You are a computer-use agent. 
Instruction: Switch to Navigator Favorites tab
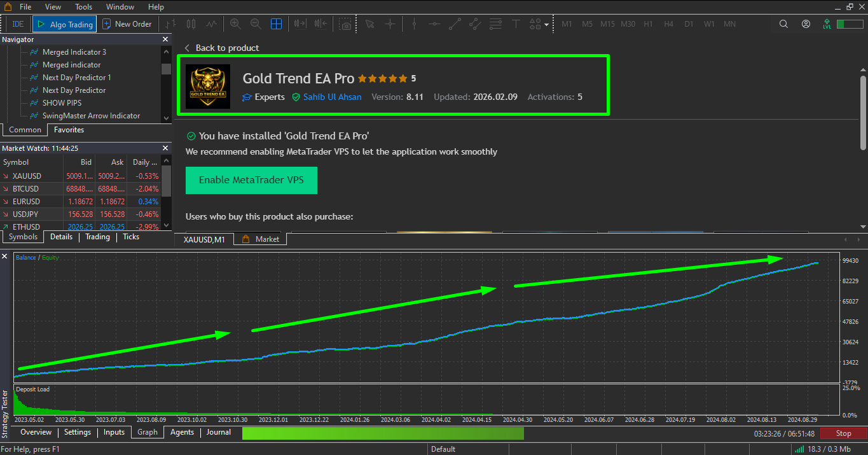(69, 130)
